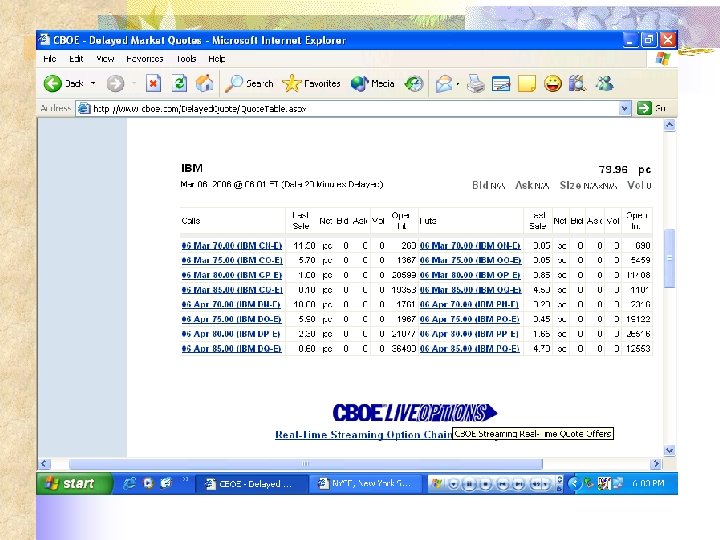Open the Favorites menu in menu bar
This screenshot has height=540, width=720.
coord(145,59)
